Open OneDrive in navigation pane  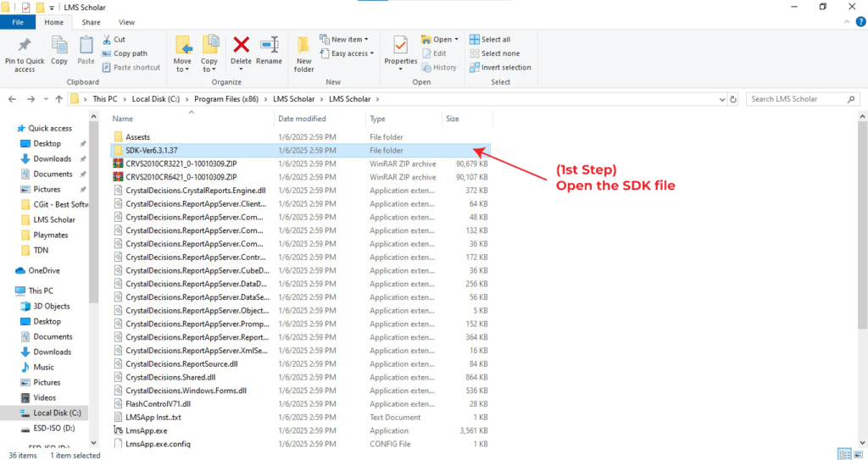click(x=44, y=271)
